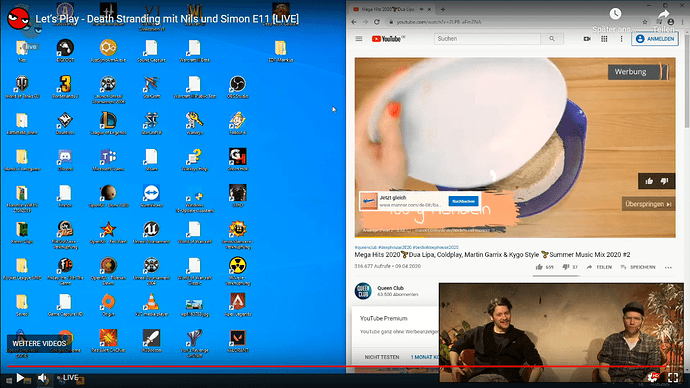690x388 pixels.
Task: Click the YouTube search magnifier button
Action: [x=552, y=39]
